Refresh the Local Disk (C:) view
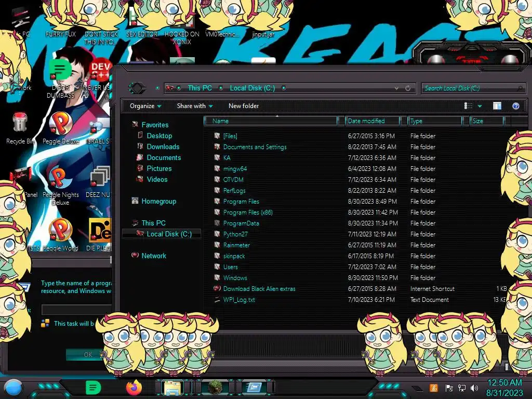Viewport: 532px width, 399px height. [x=408, y=88]
